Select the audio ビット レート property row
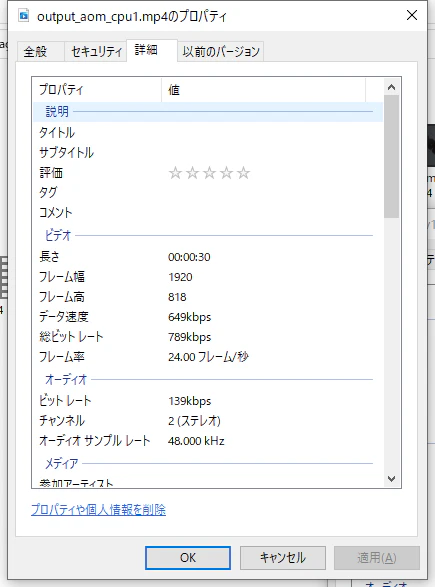 (208, 401)
